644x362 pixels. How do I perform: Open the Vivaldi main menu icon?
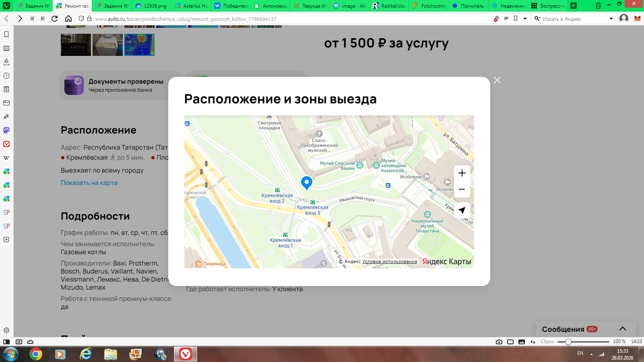coord(6,6)
